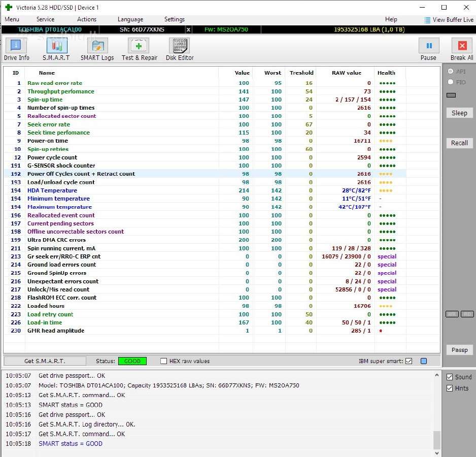Select the Current pending sectors row
This screenshot has width=476, height=457.
205,223
